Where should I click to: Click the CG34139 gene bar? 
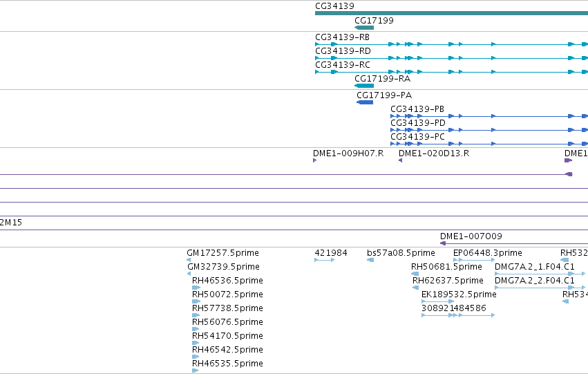coord(451,13)
